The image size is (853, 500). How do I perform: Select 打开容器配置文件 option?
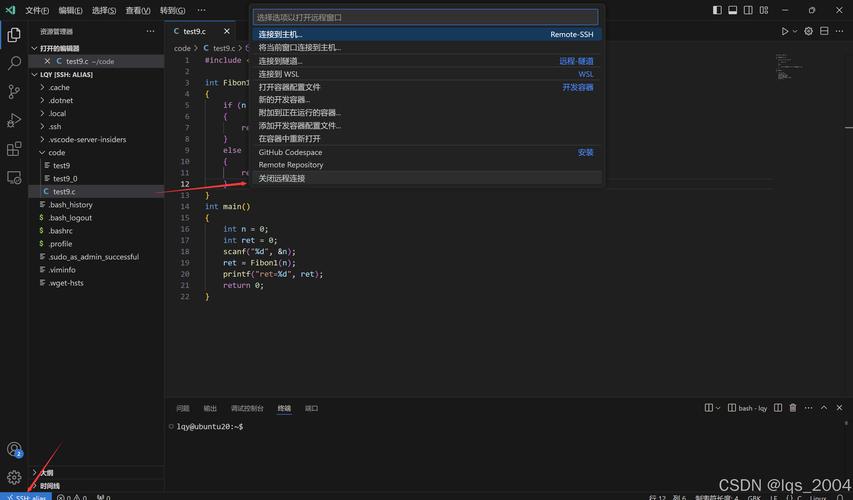(x=426, y=87)
